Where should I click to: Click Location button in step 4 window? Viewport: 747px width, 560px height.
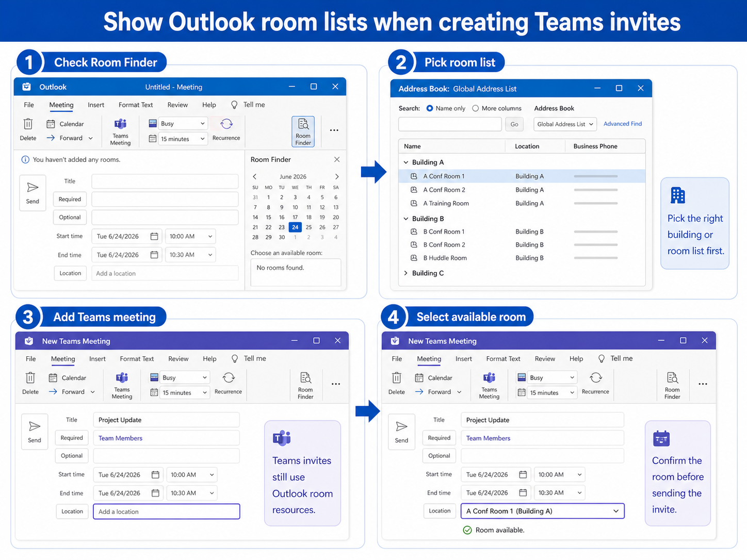tap(440, 511)
